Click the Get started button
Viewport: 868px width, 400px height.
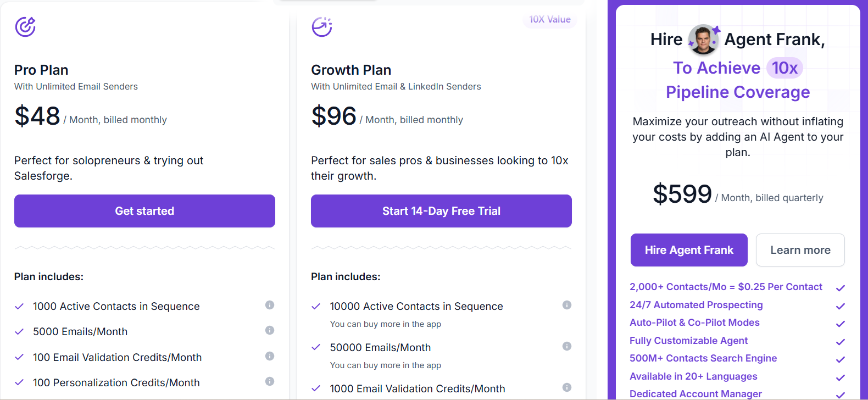click(x=144, y=211)
